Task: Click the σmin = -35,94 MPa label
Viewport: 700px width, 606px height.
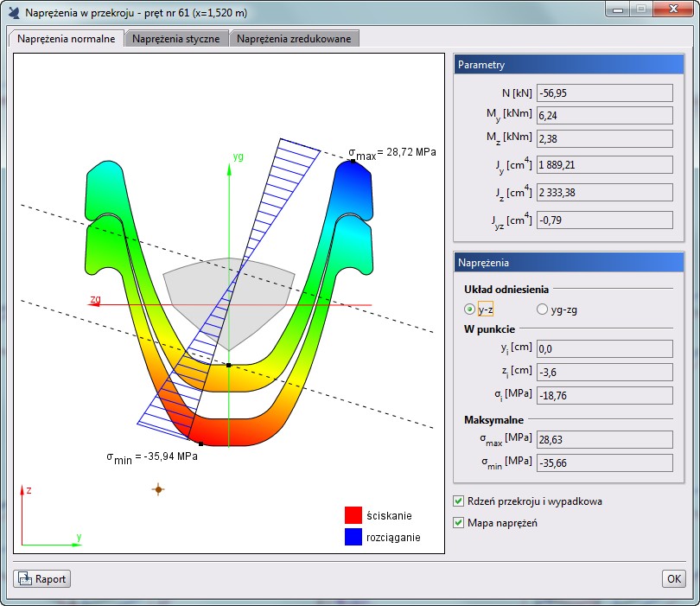Action: 152,457
